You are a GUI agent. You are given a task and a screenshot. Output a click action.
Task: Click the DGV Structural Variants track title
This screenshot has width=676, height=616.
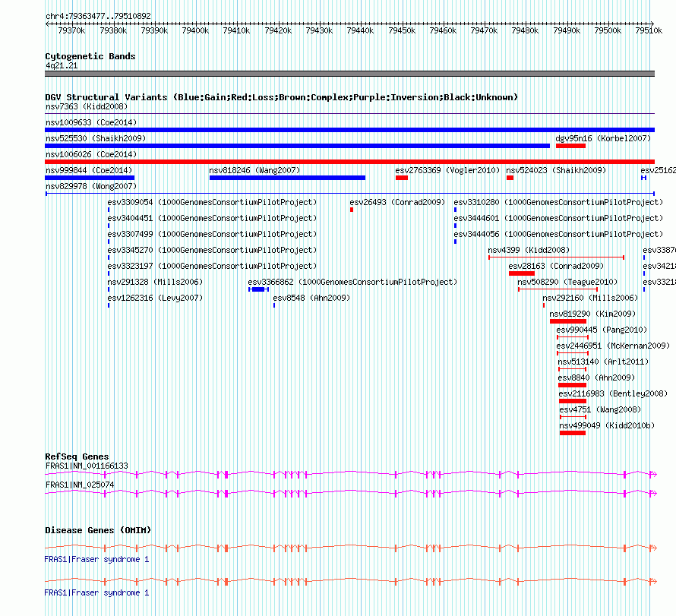point(281,97)
